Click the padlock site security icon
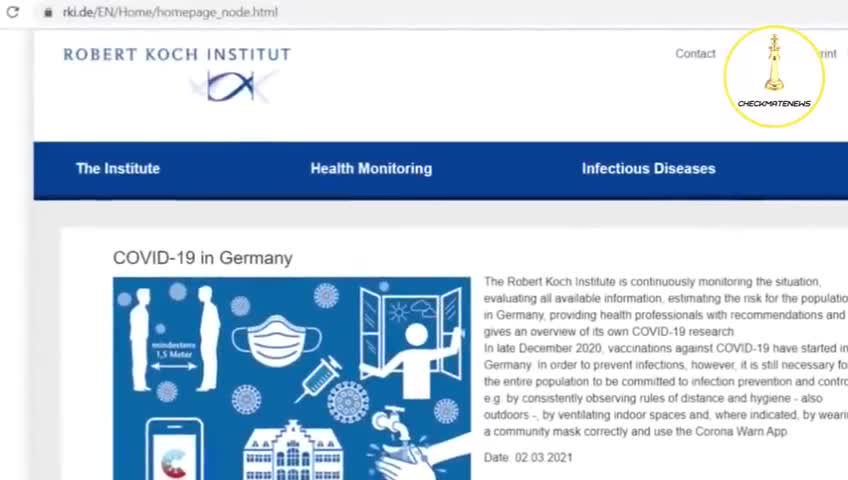 pos(48,12)
